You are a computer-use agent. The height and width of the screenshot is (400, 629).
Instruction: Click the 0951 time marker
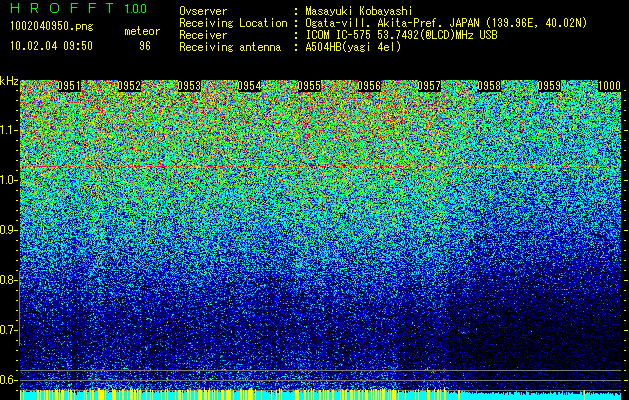pos(69,86)
